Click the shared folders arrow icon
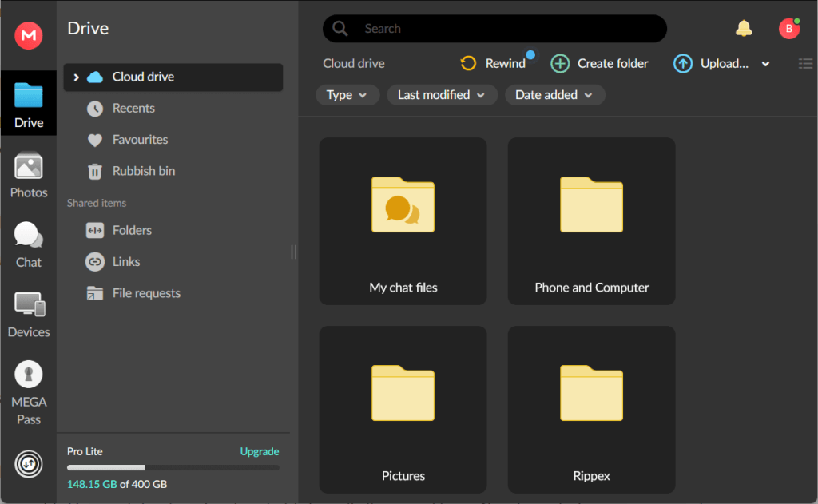The image size is (818, 504). pos(95,230)
